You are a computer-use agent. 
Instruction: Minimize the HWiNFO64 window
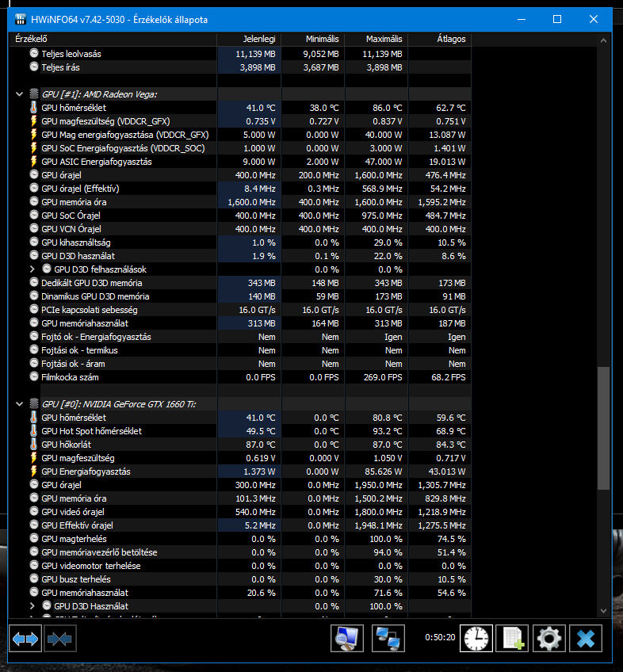pos(522,19)
